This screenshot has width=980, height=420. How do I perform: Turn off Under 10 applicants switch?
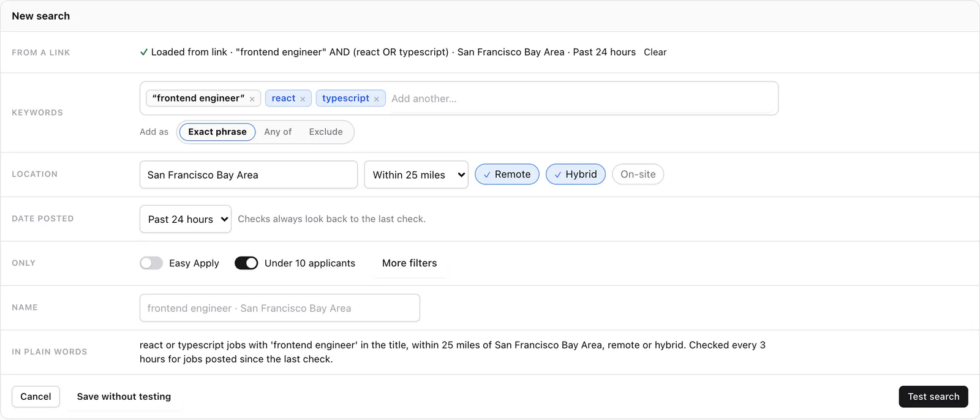[246, 263]
